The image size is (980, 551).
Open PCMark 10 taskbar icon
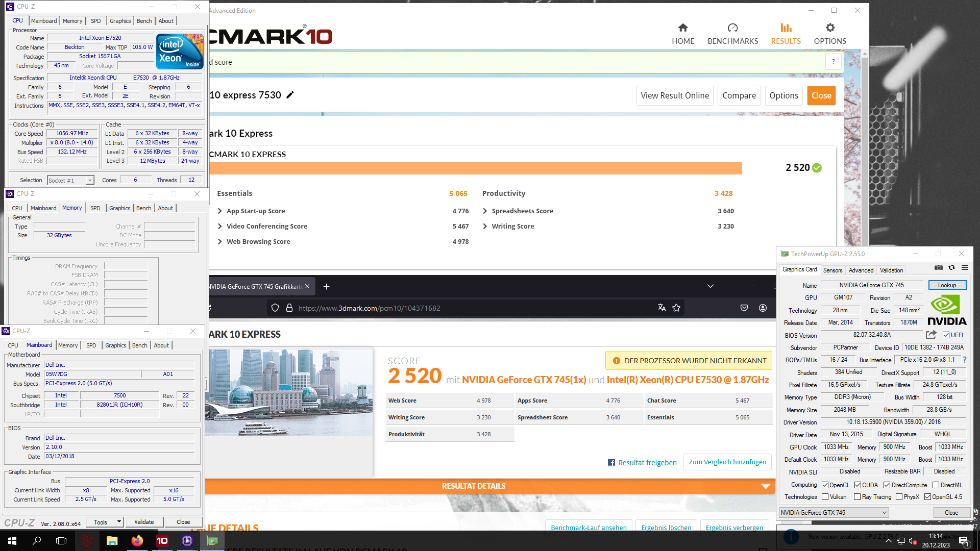coord(162,540)
